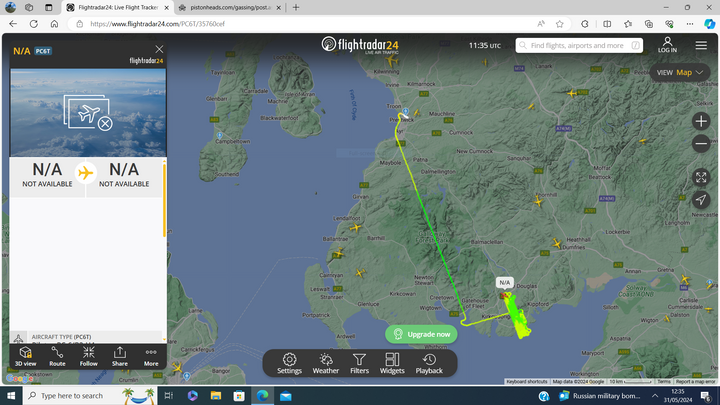
Task: Select the N/A aircraft label on map
Action: 505,282
